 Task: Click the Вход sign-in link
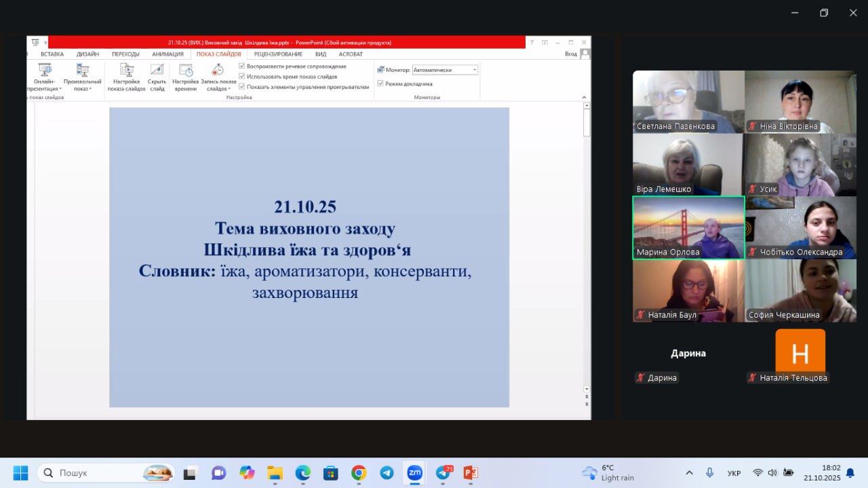tap(570, 54)
